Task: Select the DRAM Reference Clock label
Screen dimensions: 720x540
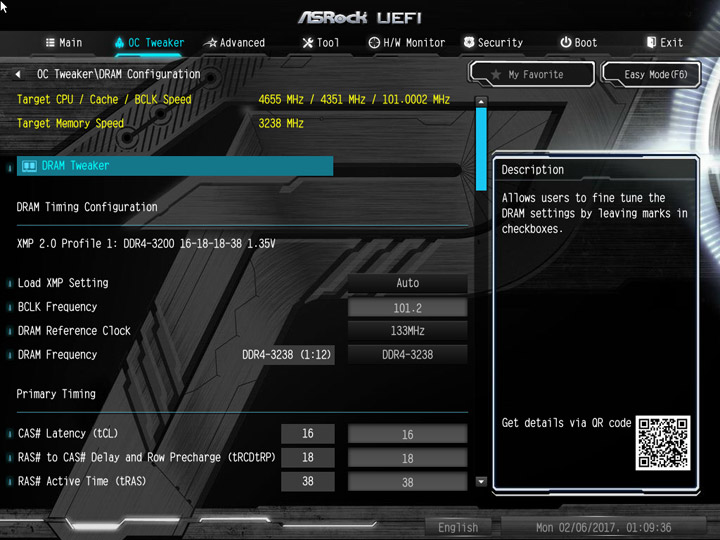Action: pyautogui.click(x=74, y=331)
